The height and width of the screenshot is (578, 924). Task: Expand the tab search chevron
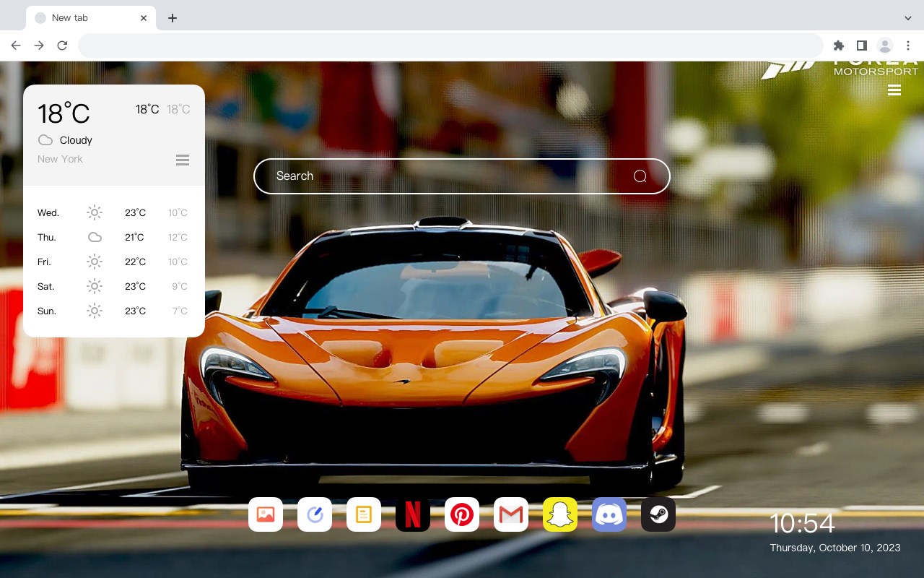click(x=908, y=17)
